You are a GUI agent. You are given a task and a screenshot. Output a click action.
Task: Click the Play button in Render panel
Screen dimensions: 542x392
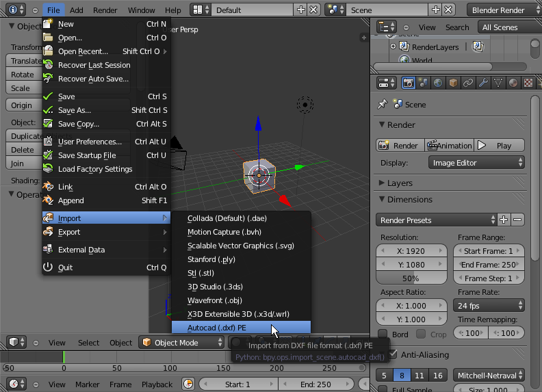coord(499,146)
